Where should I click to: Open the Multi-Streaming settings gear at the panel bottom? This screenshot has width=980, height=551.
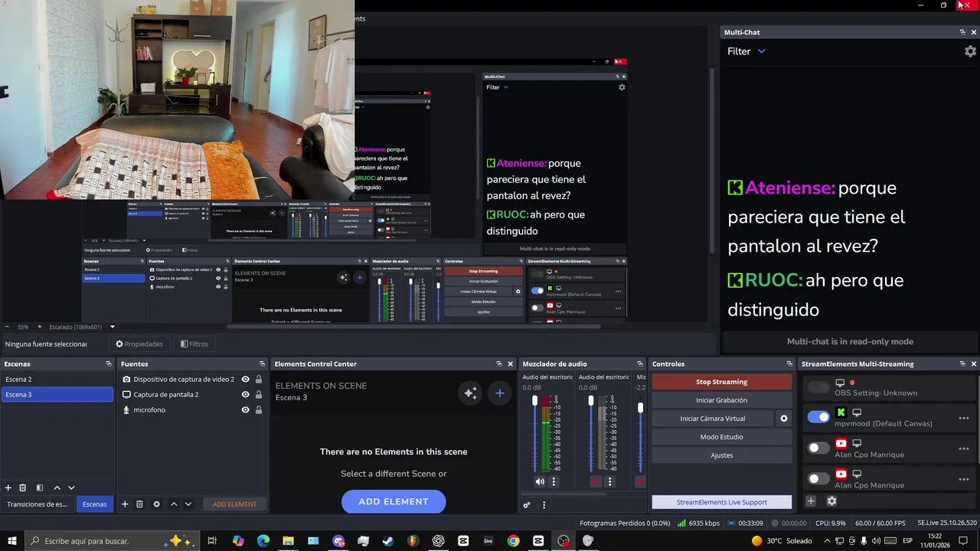tap(831, 501)
